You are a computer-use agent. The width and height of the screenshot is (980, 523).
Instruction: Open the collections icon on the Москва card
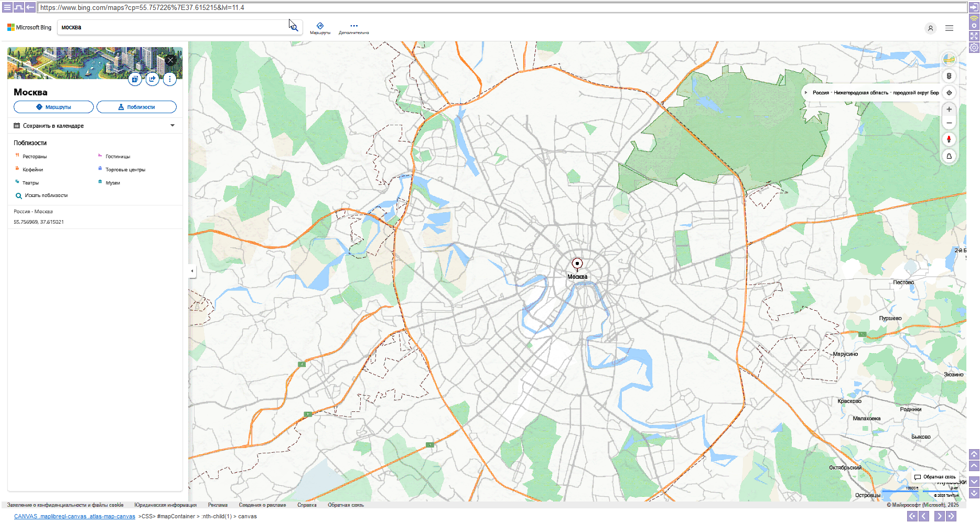click(135, 79)
